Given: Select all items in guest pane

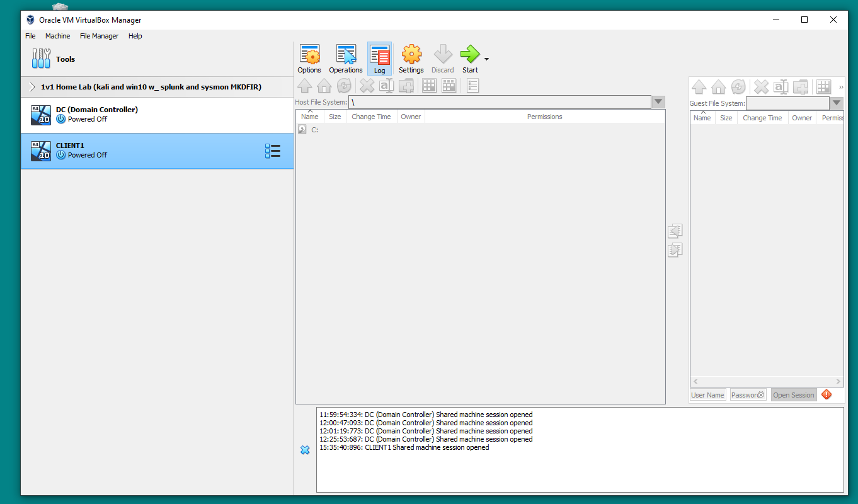Looking at the screenshot, I should point(823,87).
